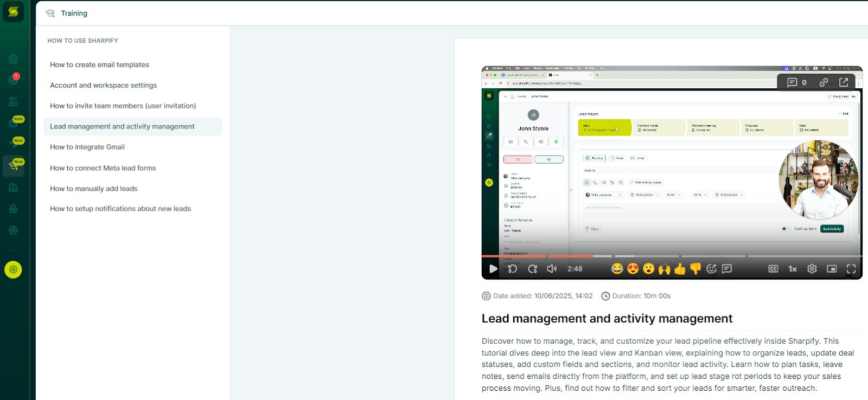
Task: Open the Home icon in the sidebar
Action: coord(14,59)
